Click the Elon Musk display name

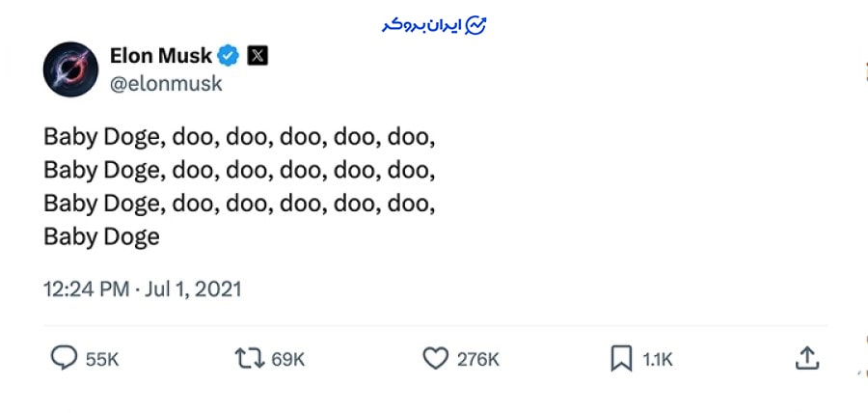point(161,55)
